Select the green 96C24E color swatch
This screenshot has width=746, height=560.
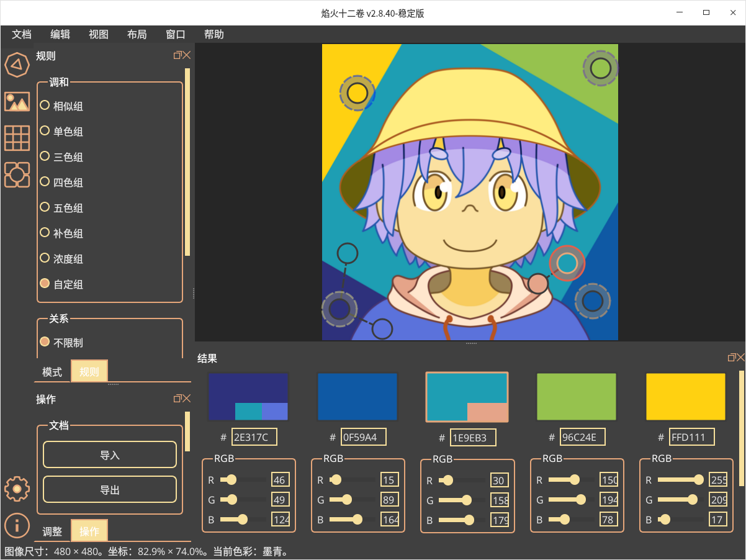[576, 397]
